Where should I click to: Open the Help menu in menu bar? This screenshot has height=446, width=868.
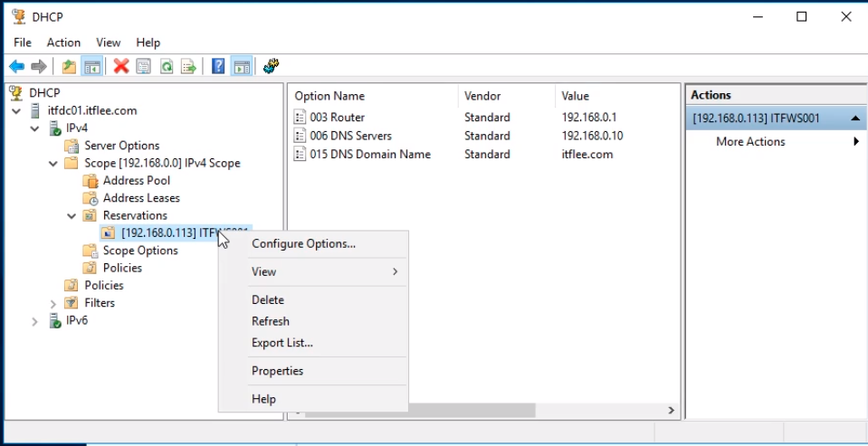coord(148,43)
